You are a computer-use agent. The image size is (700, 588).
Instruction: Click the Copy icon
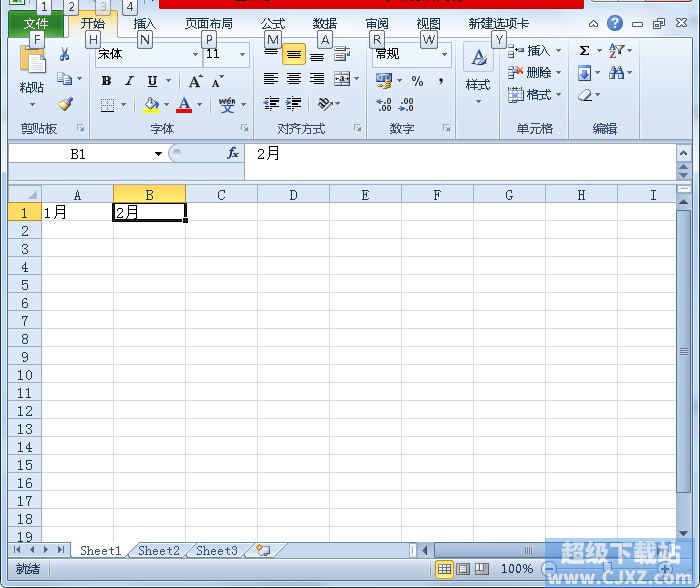coord(65,79)
